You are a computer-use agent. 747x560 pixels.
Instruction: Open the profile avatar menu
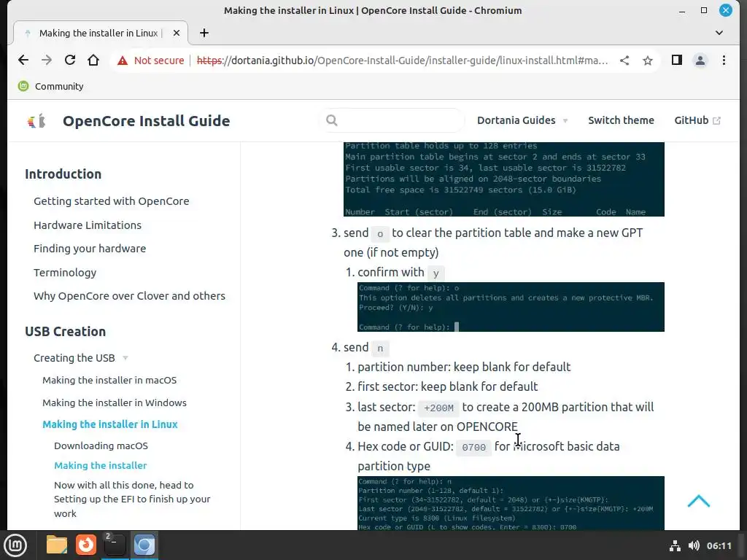coord(700,61)
